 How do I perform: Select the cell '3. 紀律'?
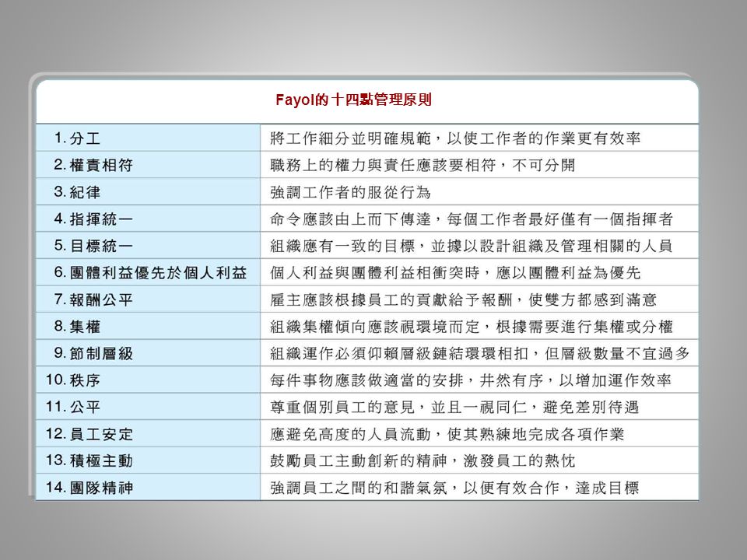coord(148,192)
